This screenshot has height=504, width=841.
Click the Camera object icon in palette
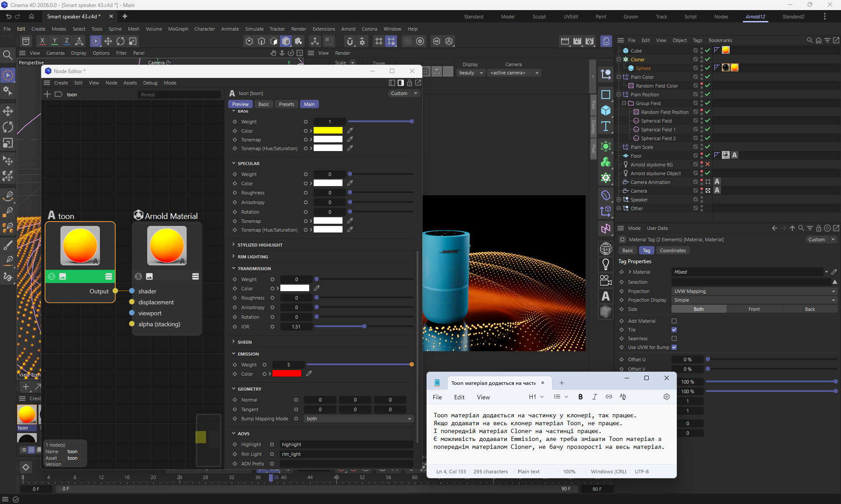click(606, 280)
